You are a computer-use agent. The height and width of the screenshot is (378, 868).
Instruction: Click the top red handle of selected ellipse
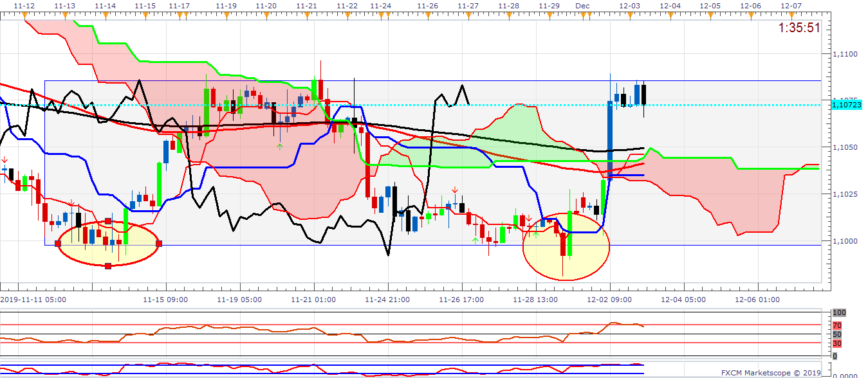point(108,222)
